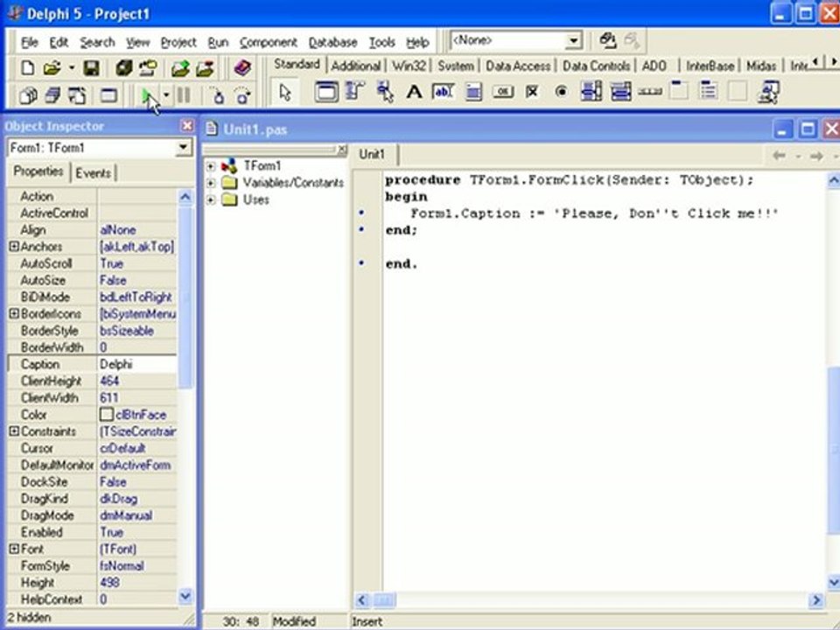The width and height of the screenshot is (840, 630).
Task: Open the Search menu
Action: (x=97, y=42)
